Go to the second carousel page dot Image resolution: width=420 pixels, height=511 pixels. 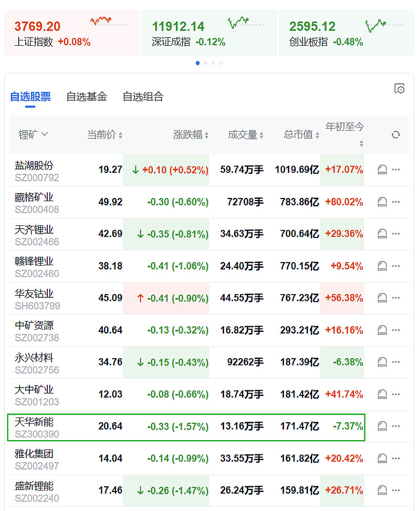pos(205,63)
